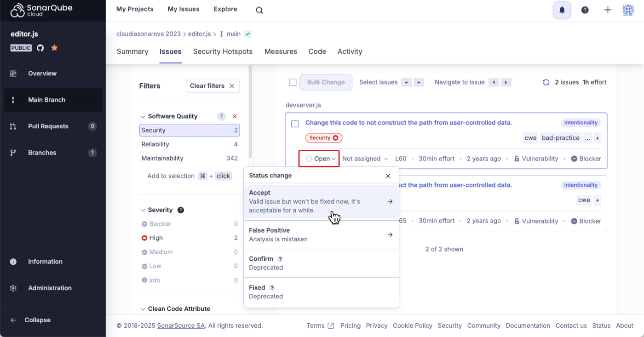This screenshot has width=644, height=337.
Task: Collapse the Severity filter section
Action: 143,210
